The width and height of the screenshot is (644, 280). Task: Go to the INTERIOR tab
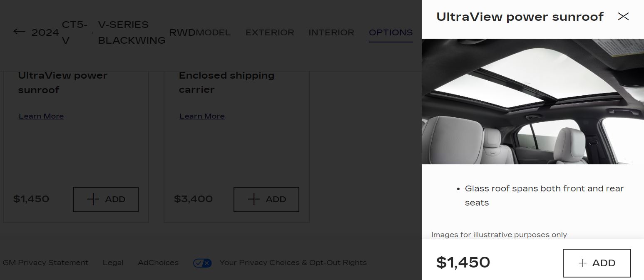pyautogui.click(x=331, y=32)
